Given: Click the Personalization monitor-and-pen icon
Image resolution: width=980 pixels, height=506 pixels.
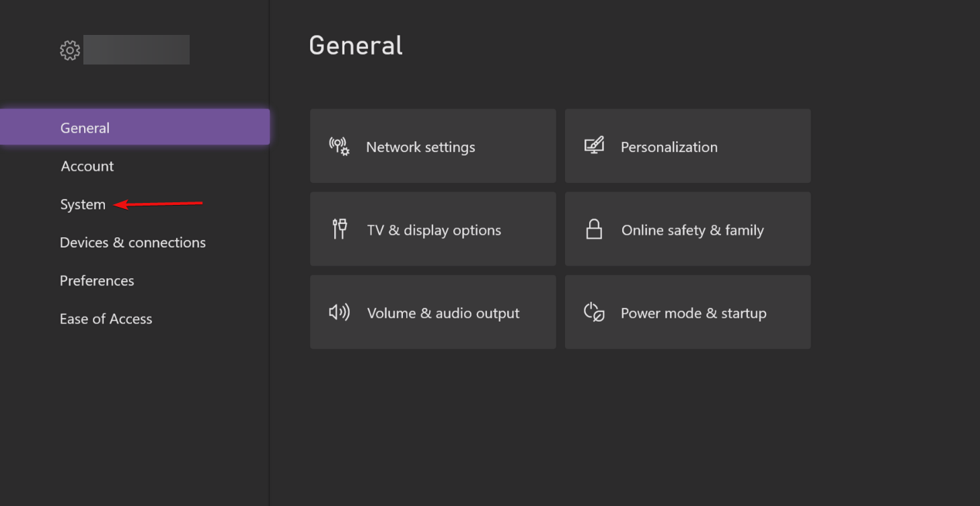Looking at the screenshot, I should tap(594, 146).
